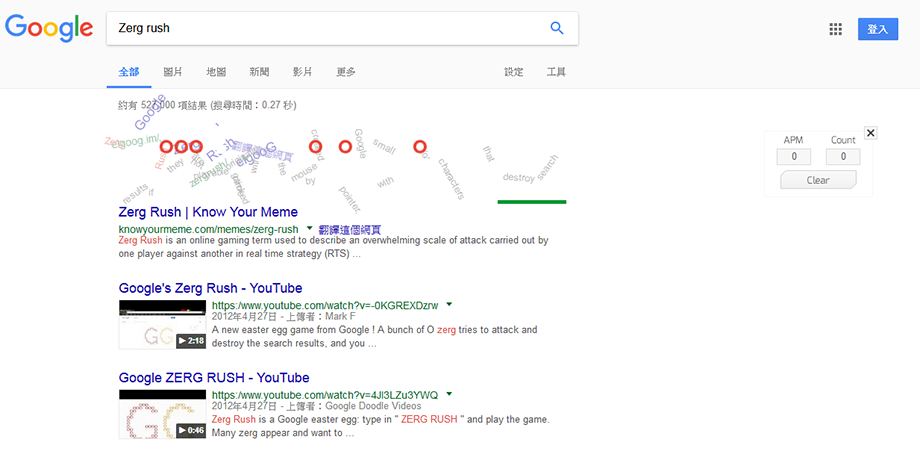Open Google's Zerg Rush - YouTube result
920x460 pixels.
click(x=211, y=288)
